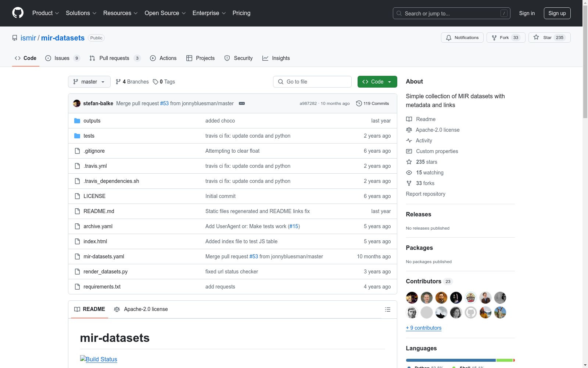Open pull request #53 link in commit bar
Viewport: 588px width, 368px height.
[164, 103]
